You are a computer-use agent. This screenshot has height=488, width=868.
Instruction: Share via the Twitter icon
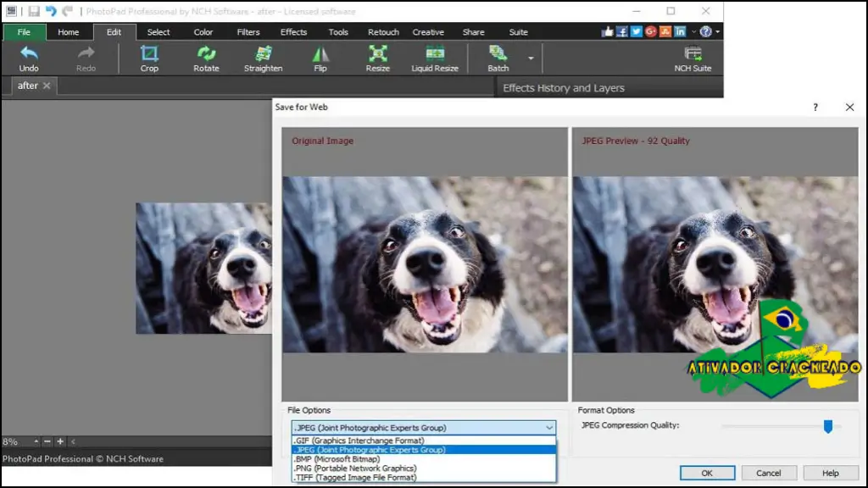(636, 31)
